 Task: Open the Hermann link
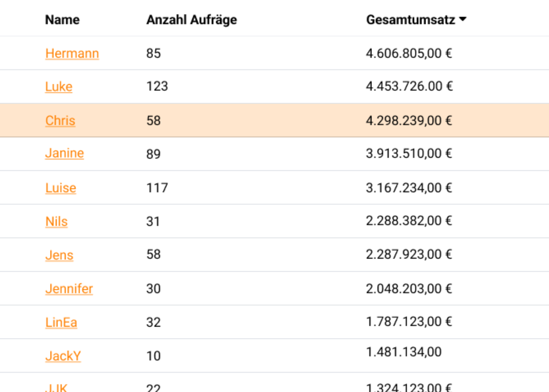[72, 53]
